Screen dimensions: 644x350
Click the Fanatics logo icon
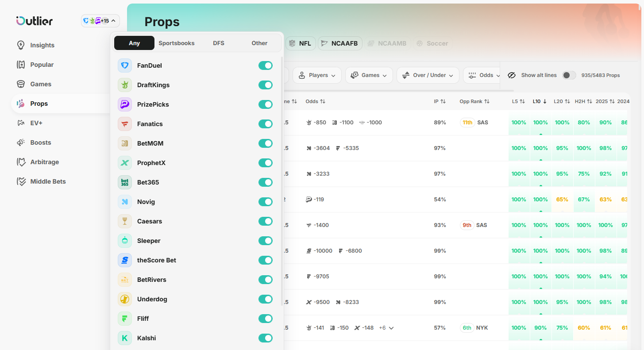click(125, 124)
